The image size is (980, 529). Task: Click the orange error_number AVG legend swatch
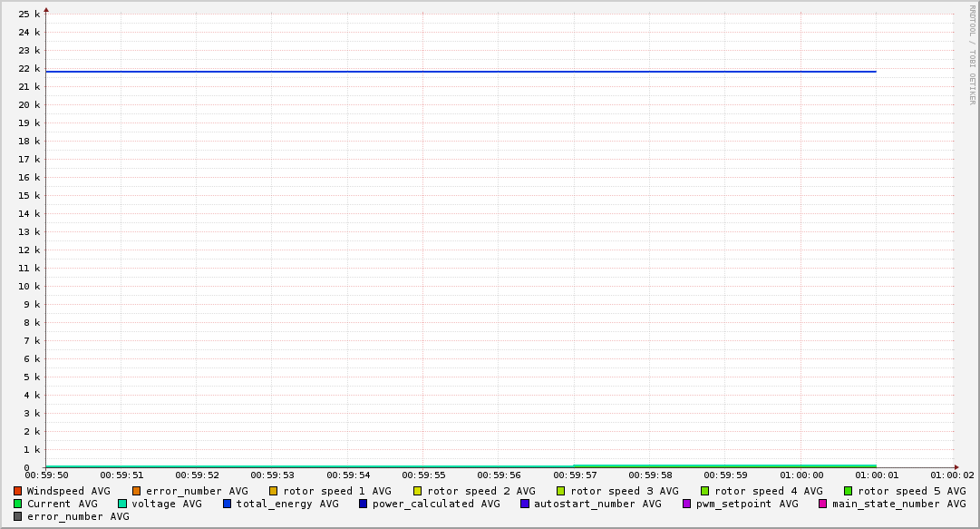137,491
